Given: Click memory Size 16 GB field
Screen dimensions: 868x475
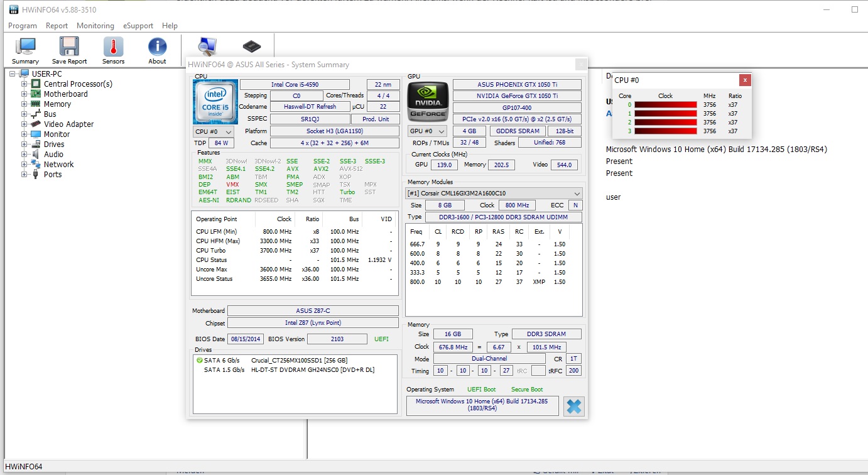Looking at the screenshot, I should tap(453, 334).
